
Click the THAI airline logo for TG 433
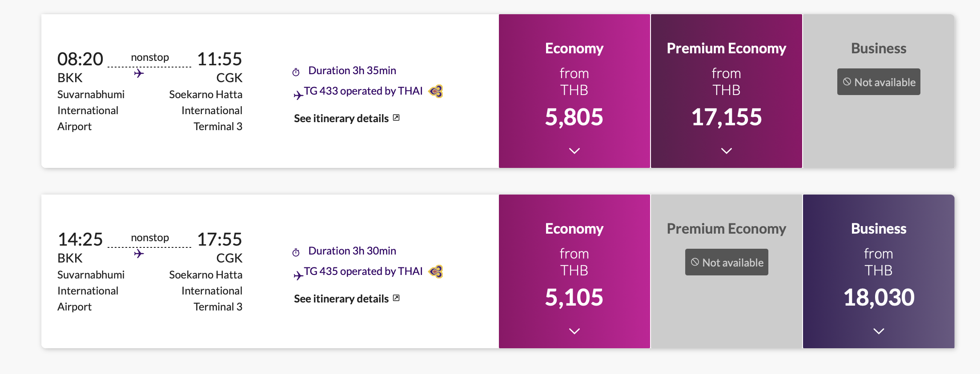point(436,91)
